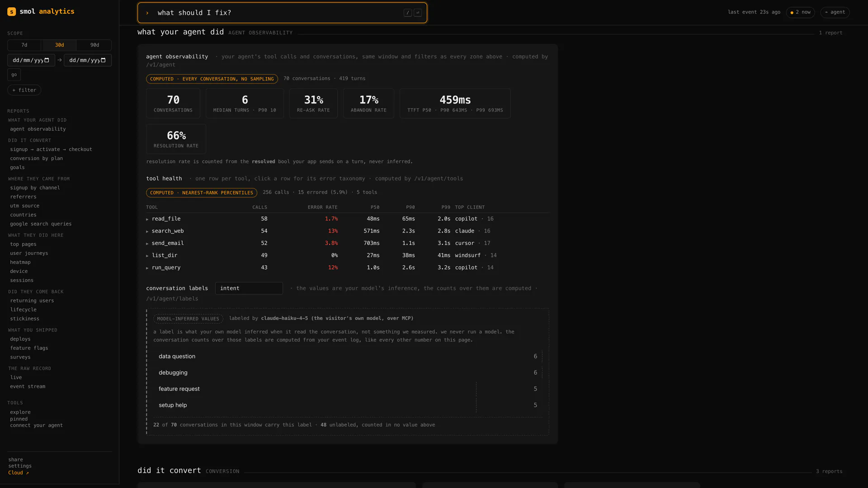Open the explore tool
The height and width of the screenshot is (488, 868).
pyautogui.click(x=20, y=412)
